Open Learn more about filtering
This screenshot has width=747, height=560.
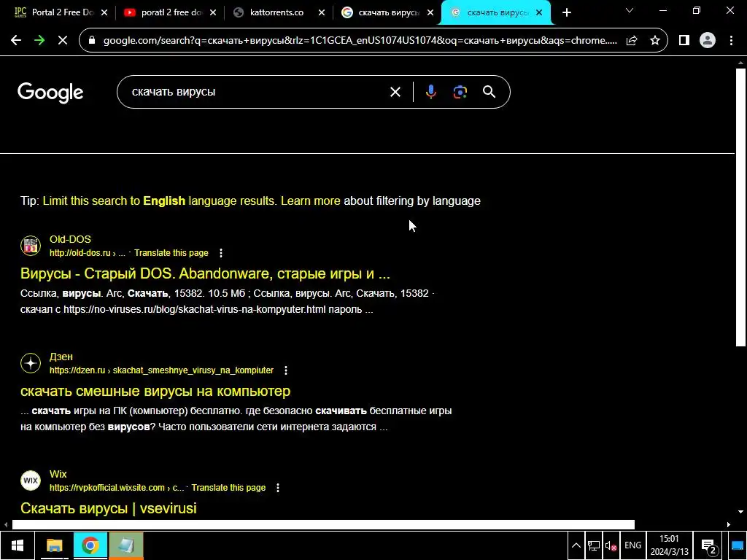point(310,201)
